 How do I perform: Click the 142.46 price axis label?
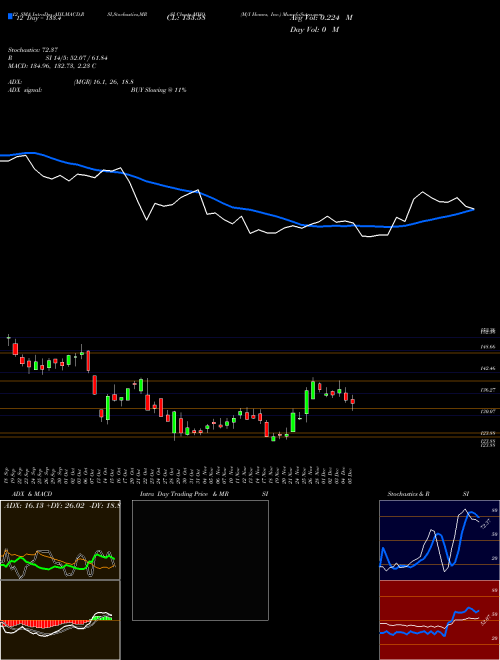click(x=488, y=368)
